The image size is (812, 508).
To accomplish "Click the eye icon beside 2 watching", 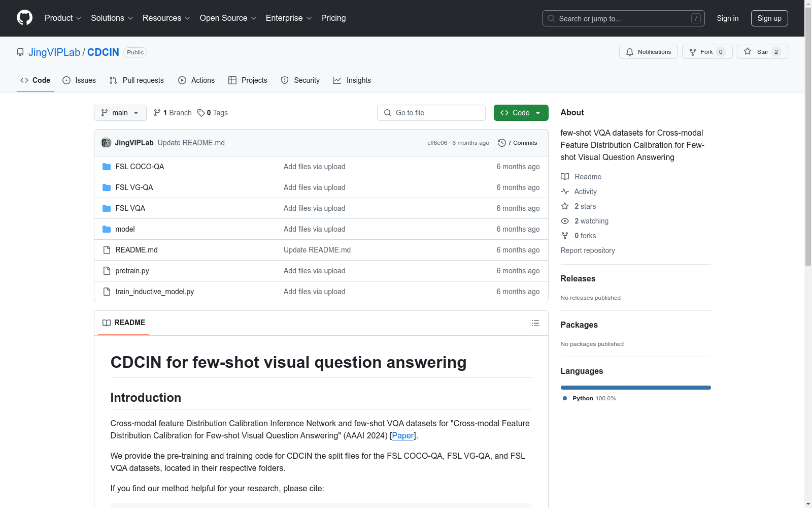I will pyautogui.click(x=565, y=221).
